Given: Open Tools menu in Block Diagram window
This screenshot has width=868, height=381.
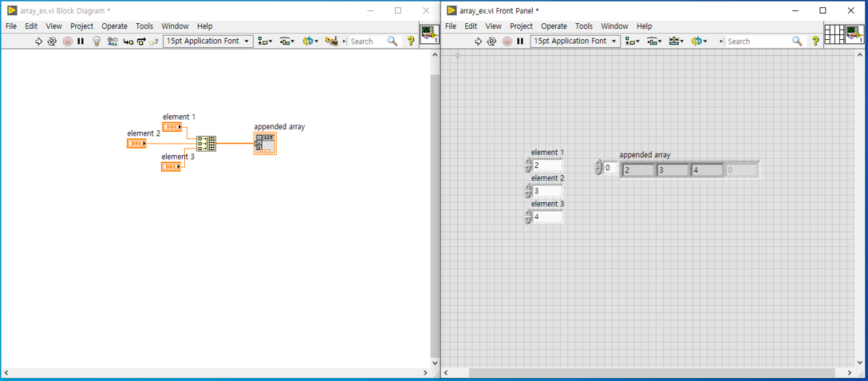Looking at the screenshot, I should point(144,26).
